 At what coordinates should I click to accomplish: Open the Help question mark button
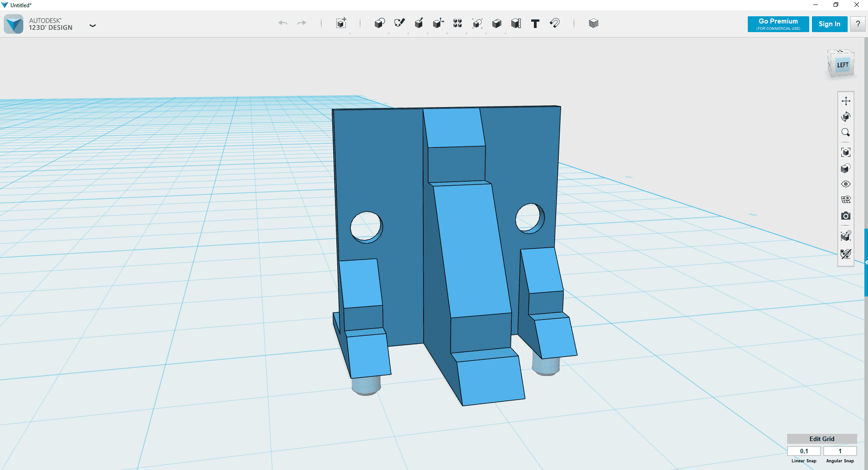pos(858,24)
